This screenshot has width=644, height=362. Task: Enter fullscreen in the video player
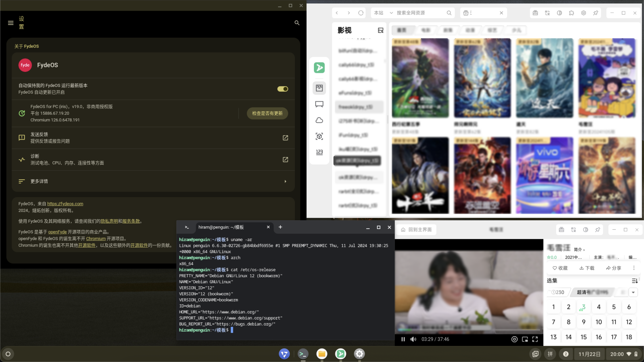tap(535, 339)
